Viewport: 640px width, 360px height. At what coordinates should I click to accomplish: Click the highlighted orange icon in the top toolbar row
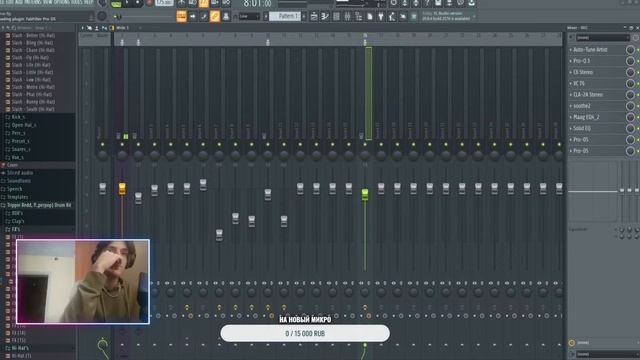pyautogui.click(x=203, y=3)
